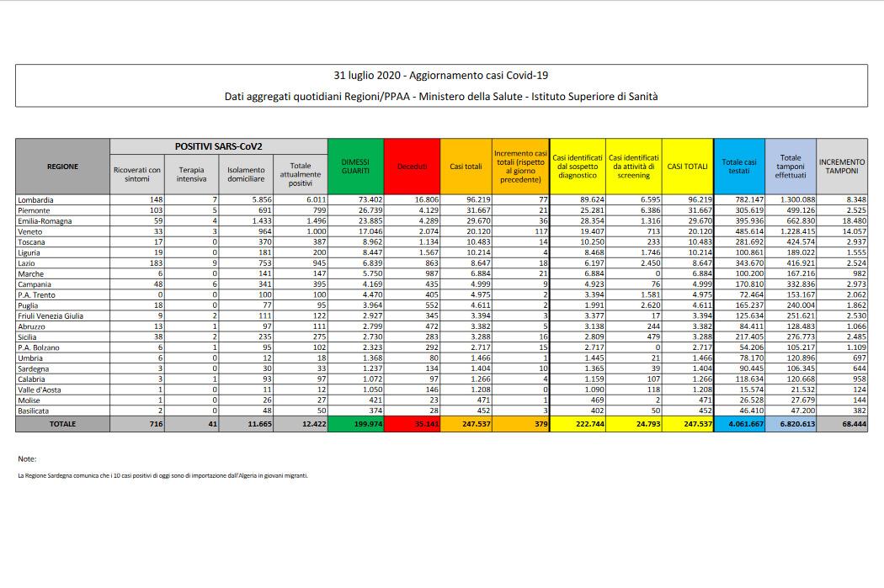Select the P.A. Bolzano row label

pyautogui.click(x=39, y=348)
